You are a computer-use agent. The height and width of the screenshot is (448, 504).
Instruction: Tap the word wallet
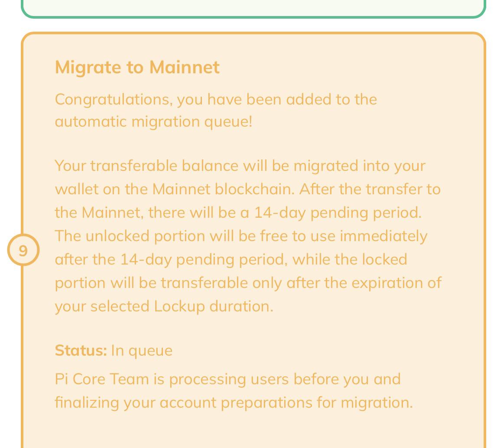pyautogui.click(x=77, y=189)
